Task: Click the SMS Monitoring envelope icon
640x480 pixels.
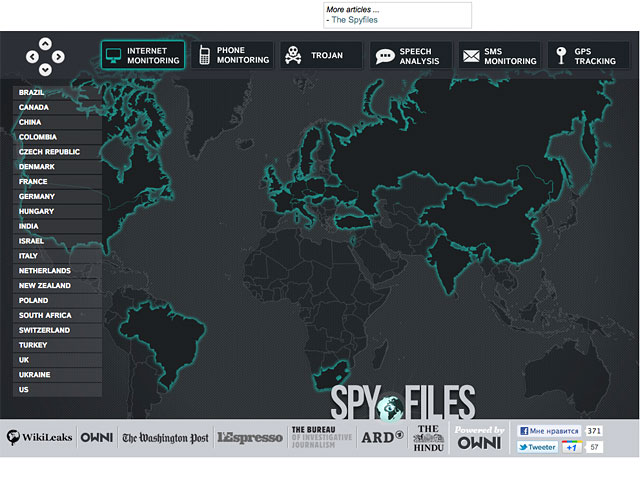Action: (471, 56)
